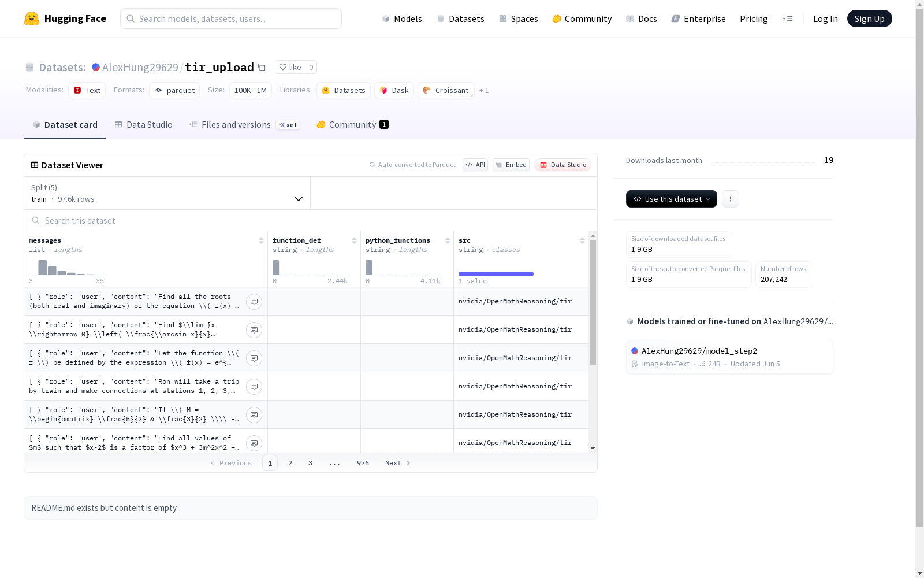Open the AlexHung29629/model_step2 model card
The image size is (924, 578).
(x=729, y=357)
